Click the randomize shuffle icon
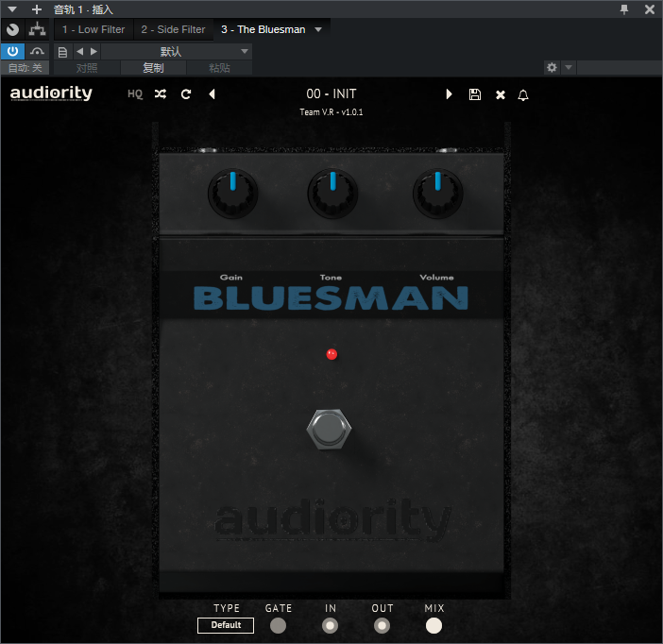 (x=161, y=93)
